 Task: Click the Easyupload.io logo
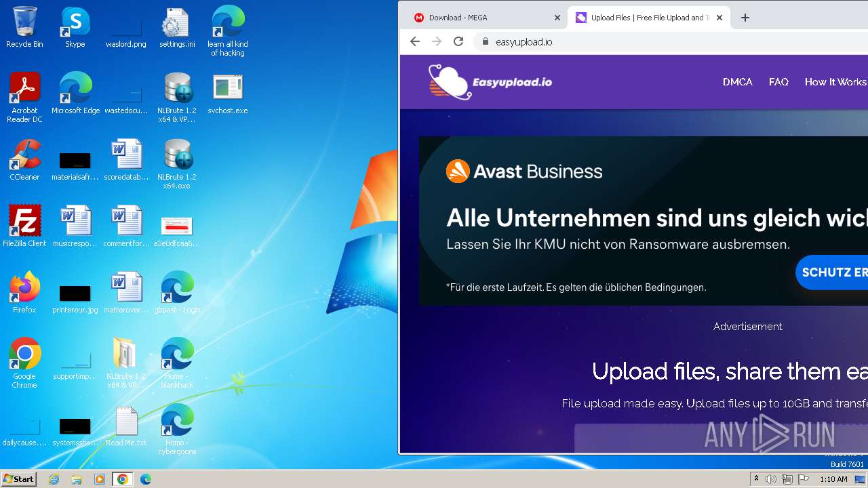click(x=490, y=82)
